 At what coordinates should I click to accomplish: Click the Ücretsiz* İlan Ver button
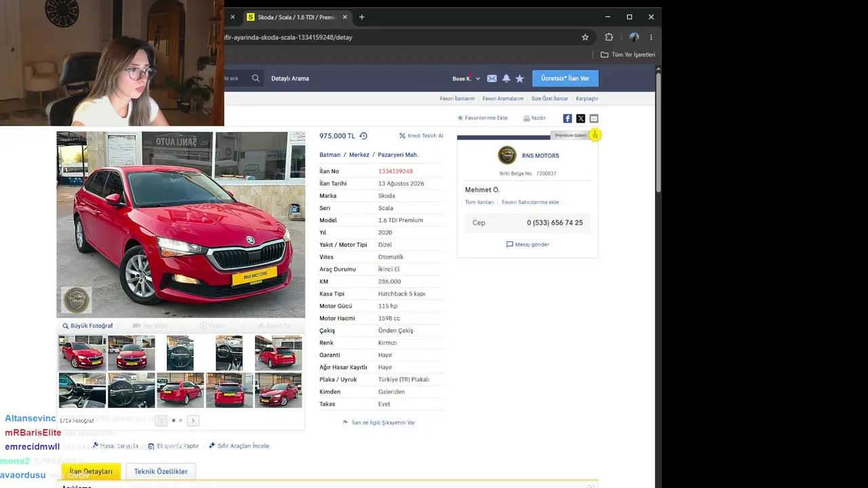coord(565,79)
